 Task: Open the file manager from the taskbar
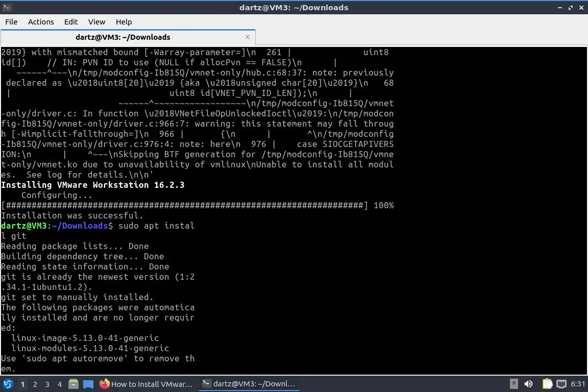[73, 384]
